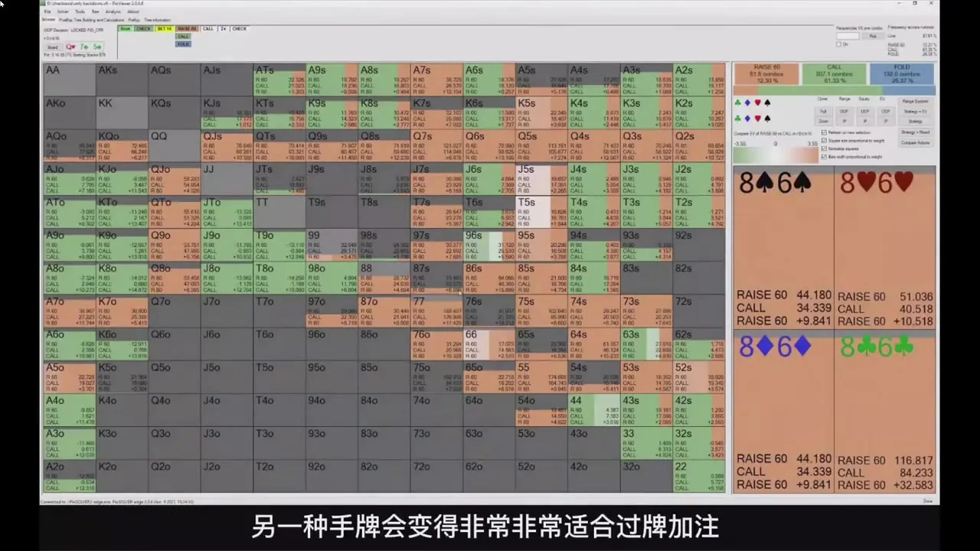Click the RAISE 60 summary box
The image size is (980, 551).
click(x=766, y=74)
